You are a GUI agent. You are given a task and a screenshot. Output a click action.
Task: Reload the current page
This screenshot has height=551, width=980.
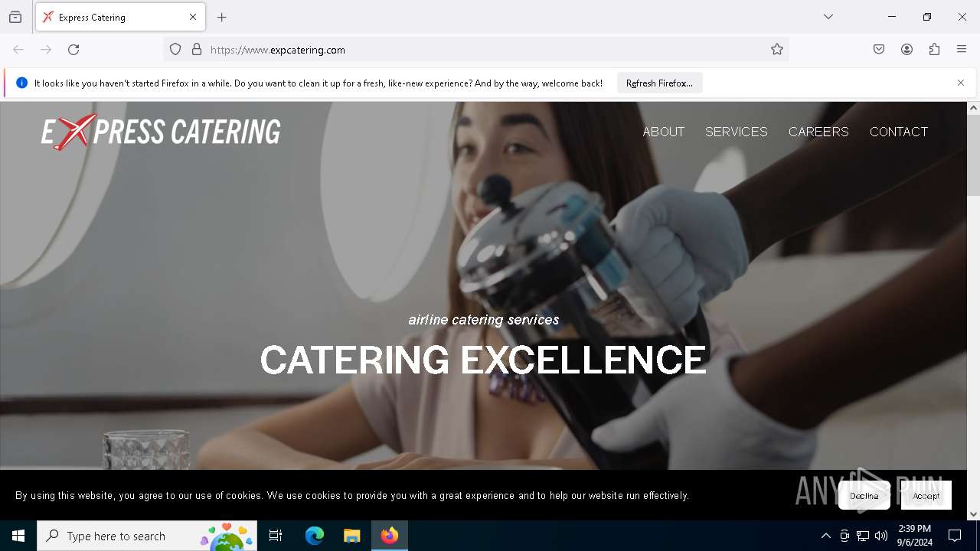click(73, 50)
